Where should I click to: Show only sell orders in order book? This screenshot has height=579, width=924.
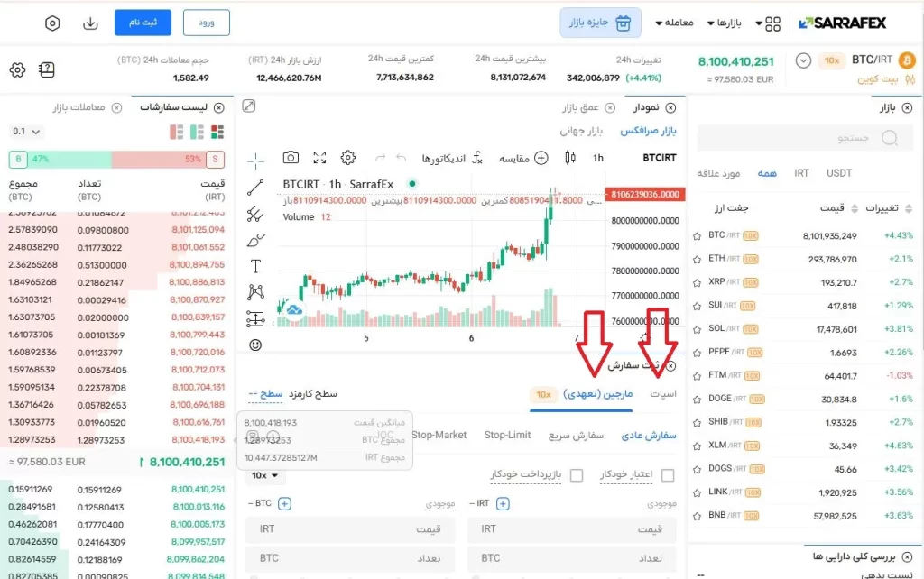(x=177, y=133)
